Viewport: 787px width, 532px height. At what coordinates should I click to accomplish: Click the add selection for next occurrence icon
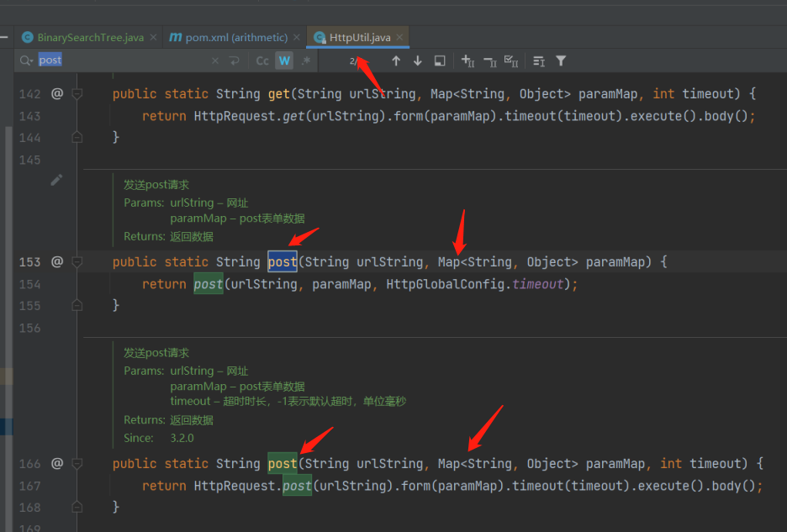pos(467,60)
